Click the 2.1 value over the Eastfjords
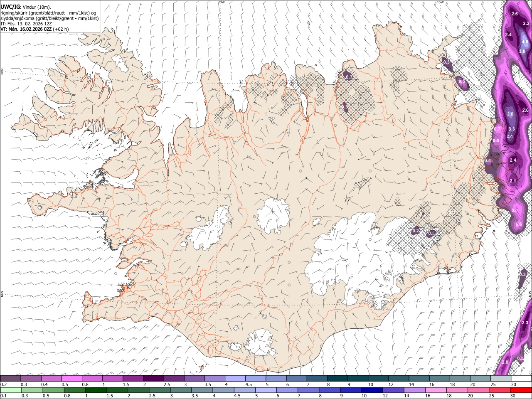This screenshot has height=399, width=532. [513, 181]
